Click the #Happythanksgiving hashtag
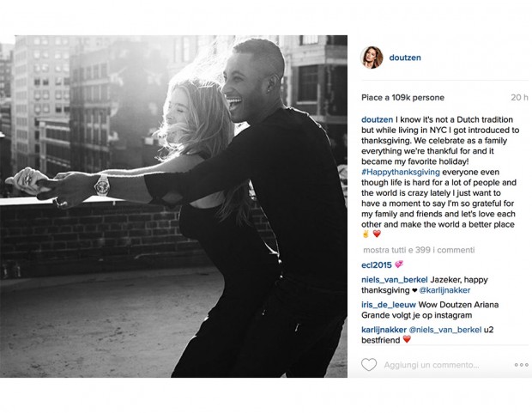This screenshot has width=532, height=413. 401,173
